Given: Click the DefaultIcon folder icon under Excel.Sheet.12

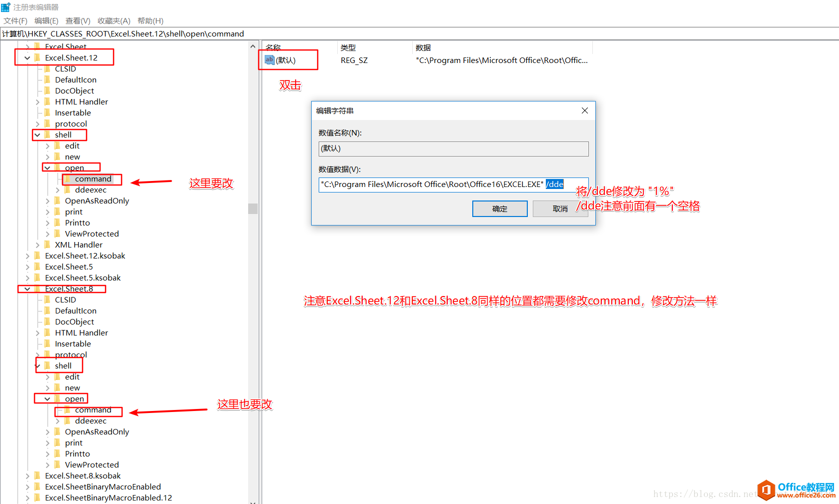Looking at the screenshot, I should [x=48, y=79].
